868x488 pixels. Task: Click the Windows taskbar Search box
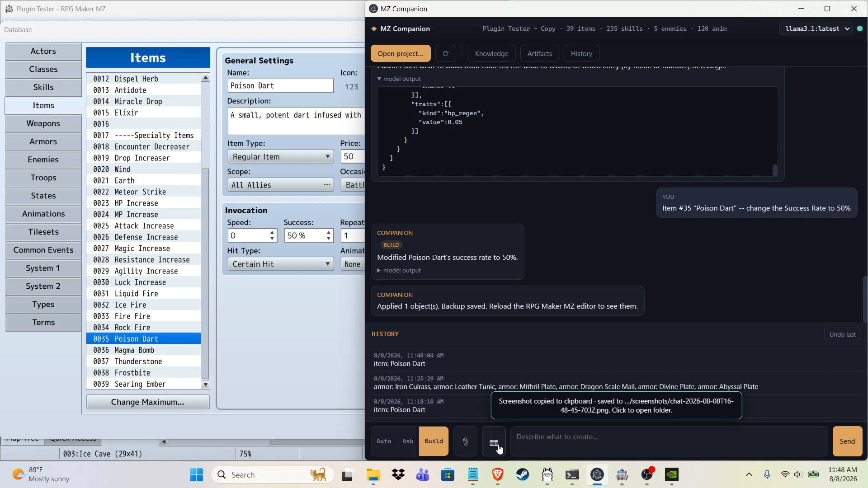[273, 474]
